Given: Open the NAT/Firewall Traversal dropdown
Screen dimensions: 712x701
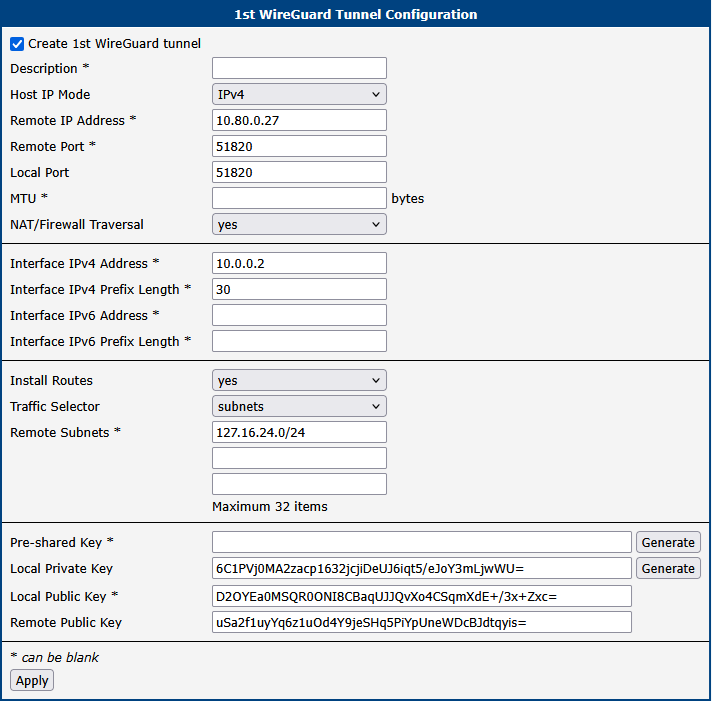Looking at the screenshot, I should 299,224.
